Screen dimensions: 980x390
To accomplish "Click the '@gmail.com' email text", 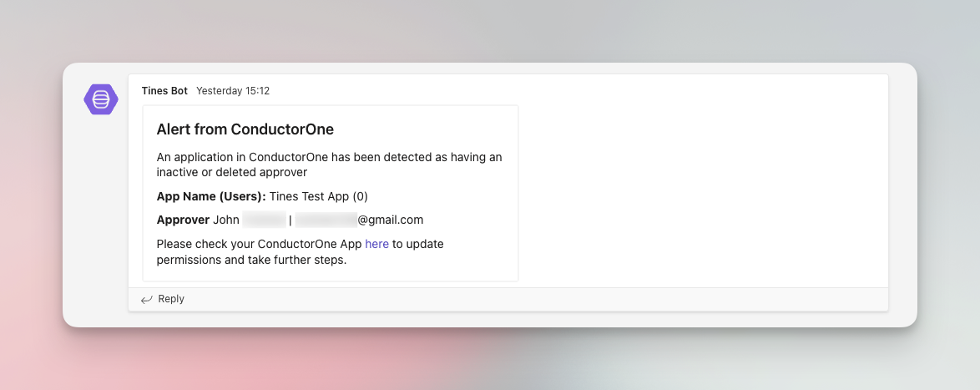I will tap(391, 220).
